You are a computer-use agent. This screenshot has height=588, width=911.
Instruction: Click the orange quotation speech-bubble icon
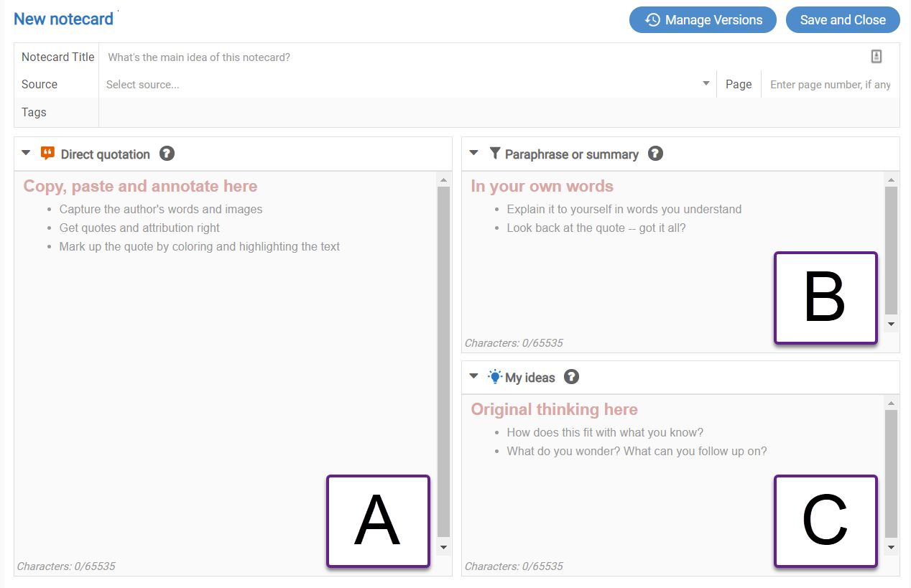coord(47,153)
